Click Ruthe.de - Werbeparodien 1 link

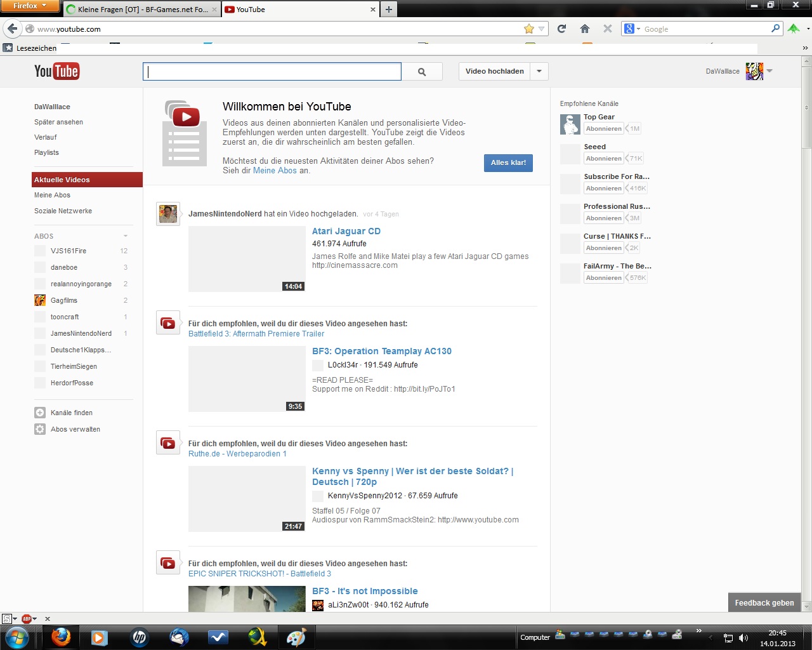point(237,454)
